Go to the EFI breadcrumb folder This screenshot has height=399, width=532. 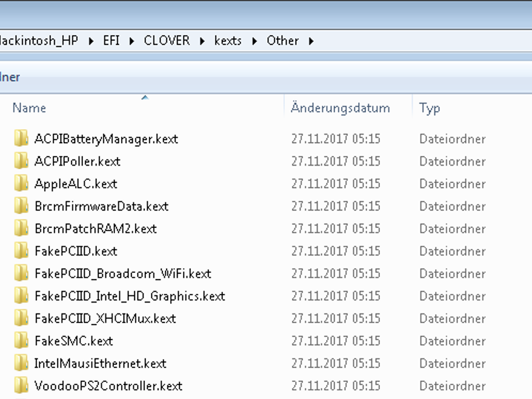coord(111,41)
